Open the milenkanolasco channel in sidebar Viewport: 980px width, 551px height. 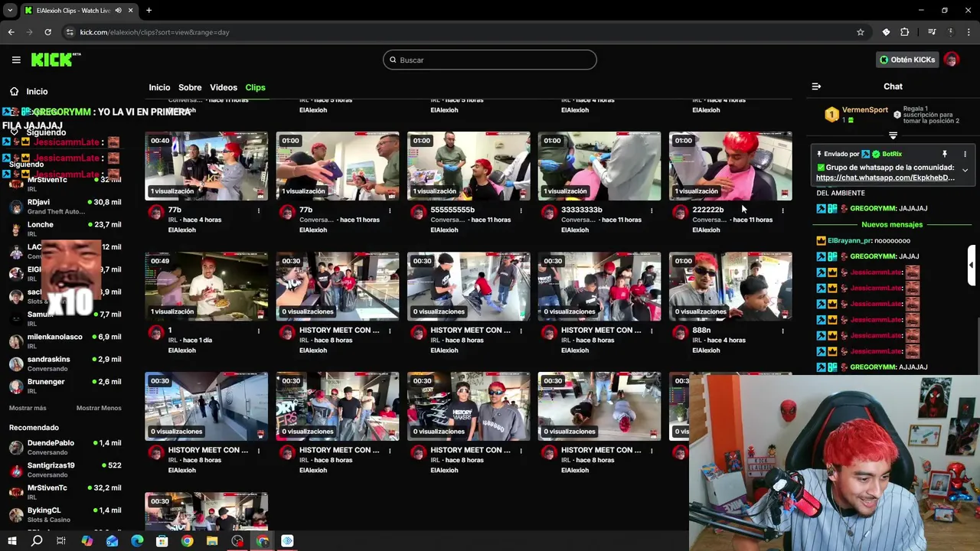click(65, 341)
